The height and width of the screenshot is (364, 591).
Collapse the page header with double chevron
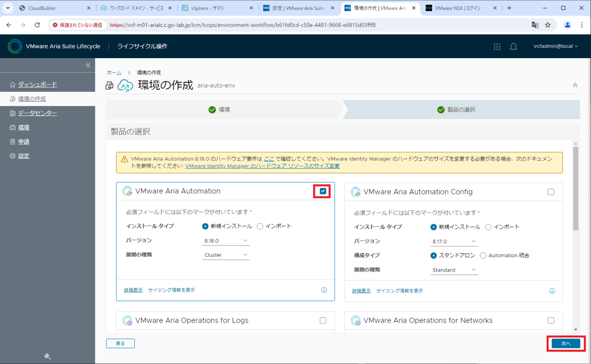click(575, 85)
